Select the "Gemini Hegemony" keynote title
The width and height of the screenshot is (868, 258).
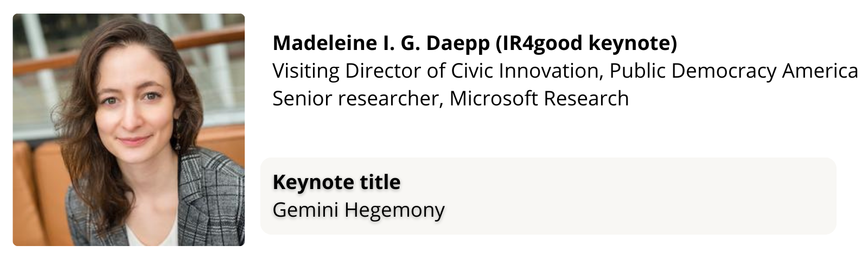coord(359,210)
